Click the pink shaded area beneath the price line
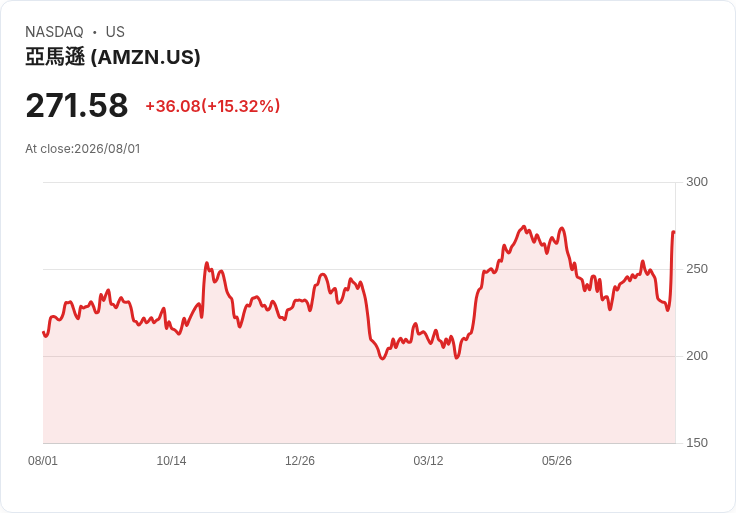736x513 pixels. pos(359,401)
